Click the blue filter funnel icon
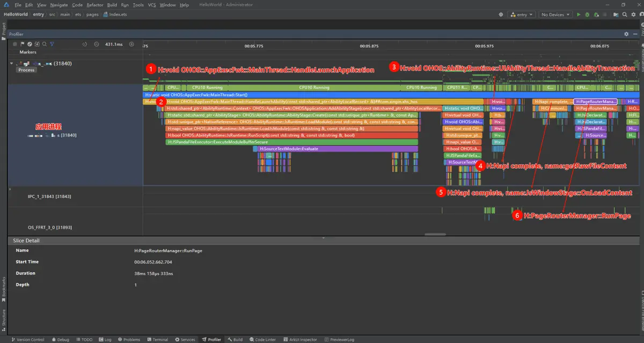This screenshot has height=343, width=644. tap(52, 44)
